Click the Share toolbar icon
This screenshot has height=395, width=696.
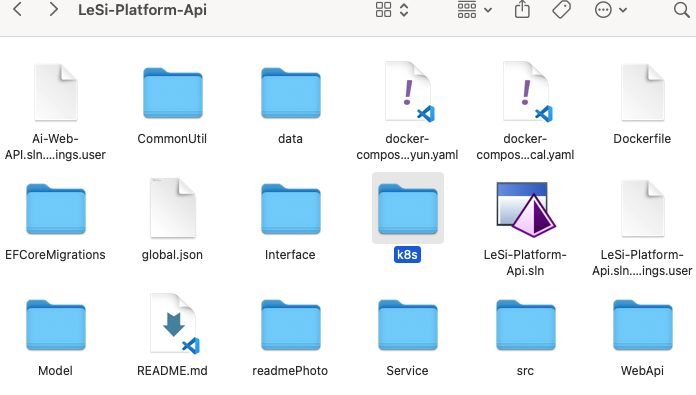point(522,9)
